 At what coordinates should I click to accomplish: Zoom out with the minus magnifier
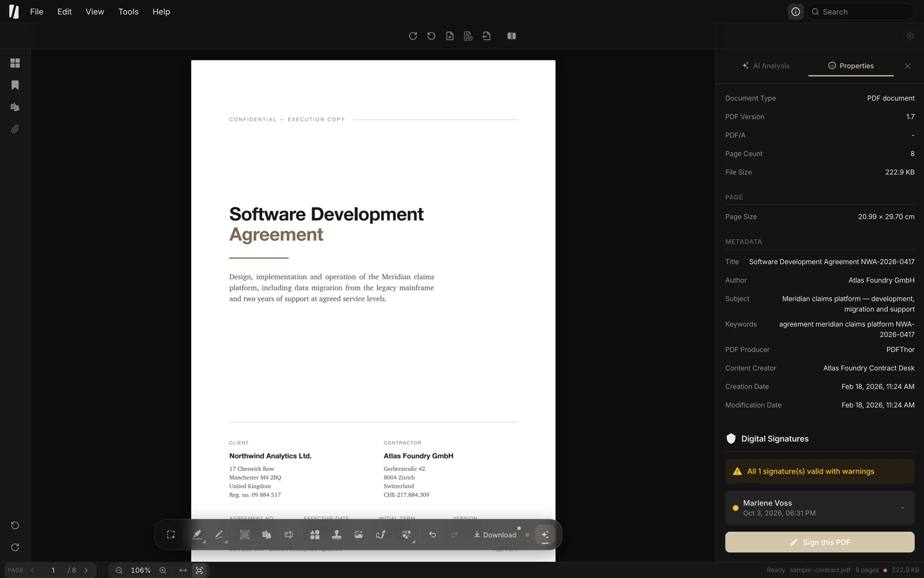[119, 570]
